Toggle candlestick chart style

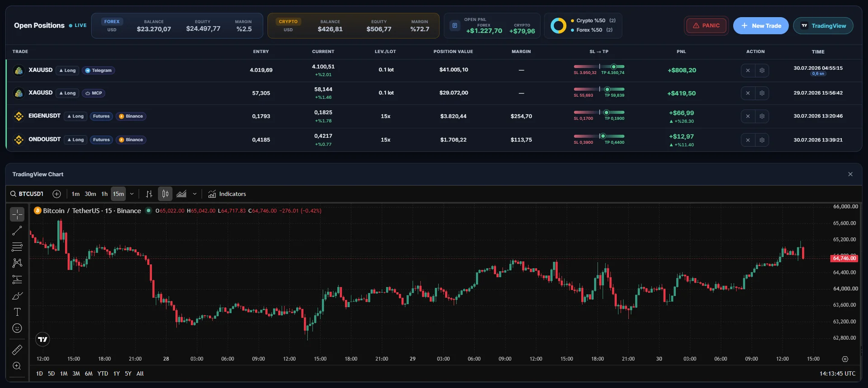click(x=165, y=194)
